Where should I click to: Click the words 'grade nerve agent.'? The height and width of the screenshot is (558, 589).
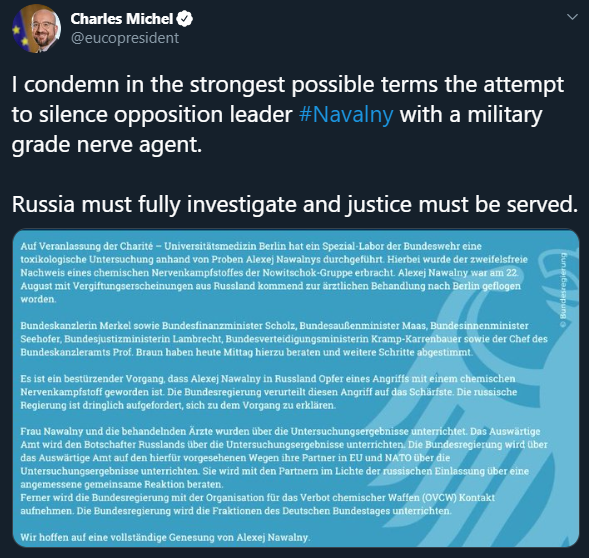point(107,145)
